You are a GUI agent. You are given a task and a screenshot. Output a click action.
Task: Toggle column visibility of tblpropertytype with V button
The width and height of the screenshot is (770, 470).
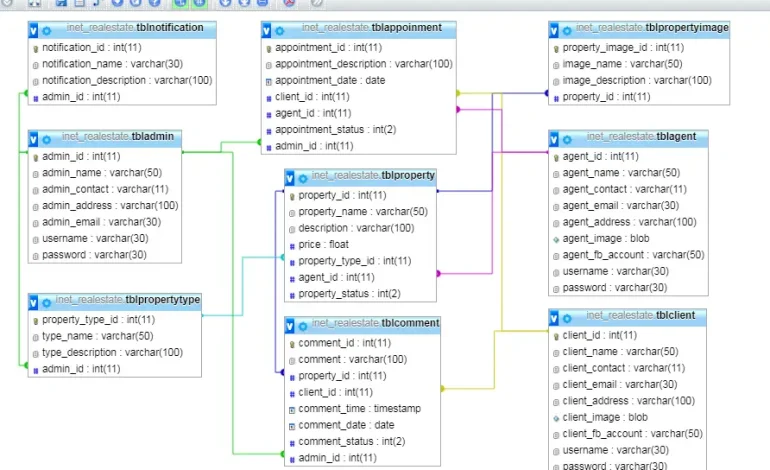tap(33, 303)
